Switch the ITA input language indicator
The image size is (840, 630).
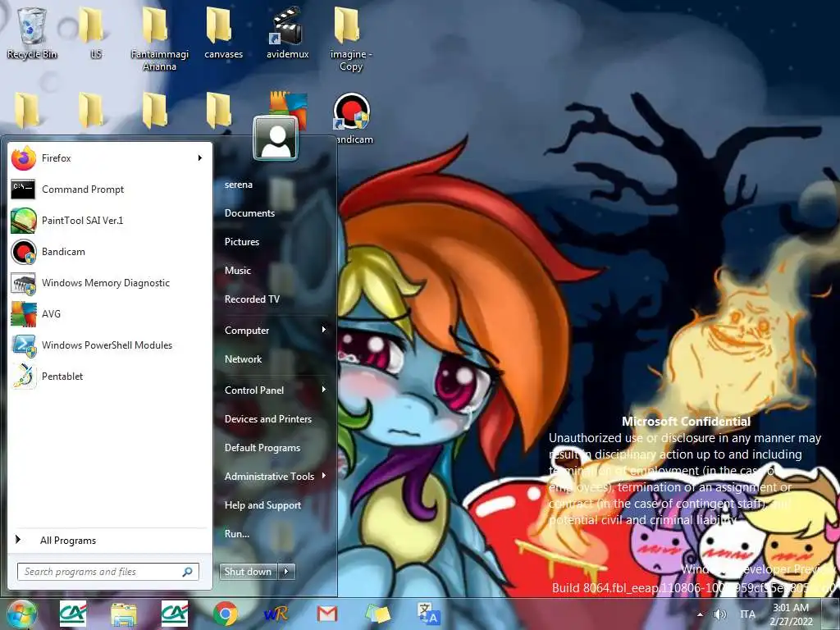tap(747, 614)
